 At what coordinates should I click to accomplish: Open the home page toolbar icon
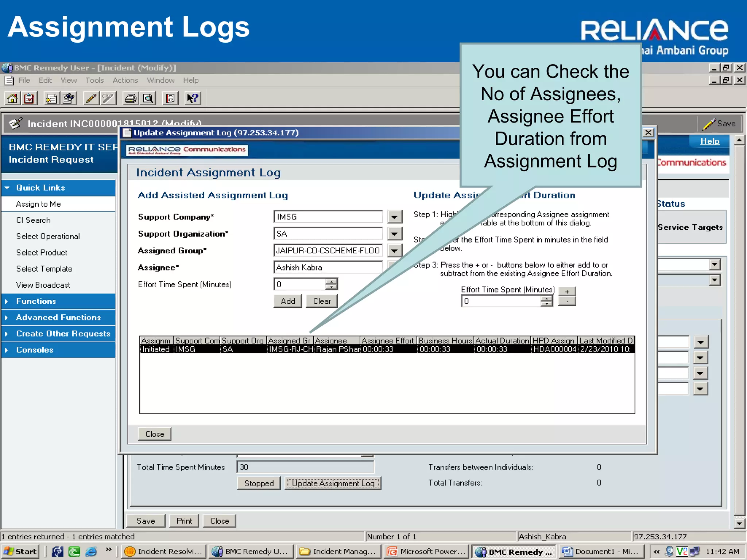[13, 98]
